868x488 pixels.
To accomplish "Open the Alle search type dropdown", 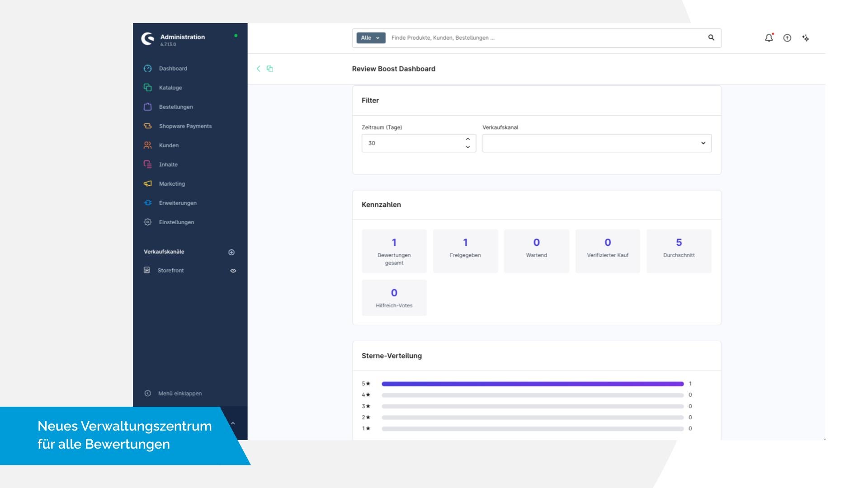I will [371, 38].
